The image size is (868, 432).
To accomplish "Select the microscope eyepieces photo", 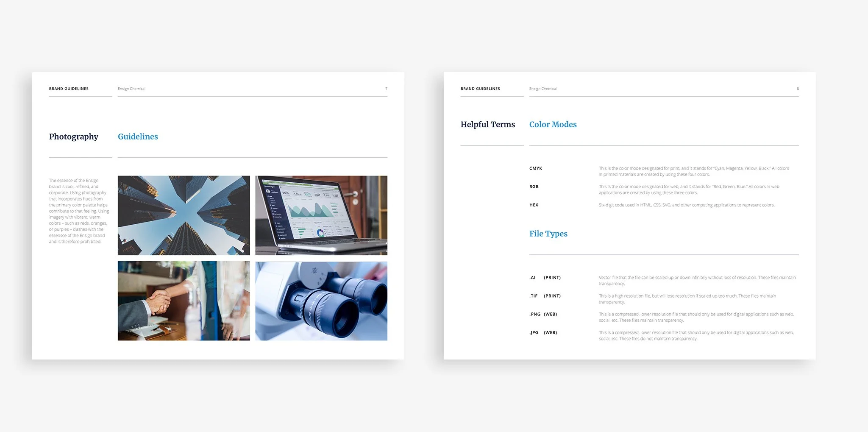I will coord(321,301).
